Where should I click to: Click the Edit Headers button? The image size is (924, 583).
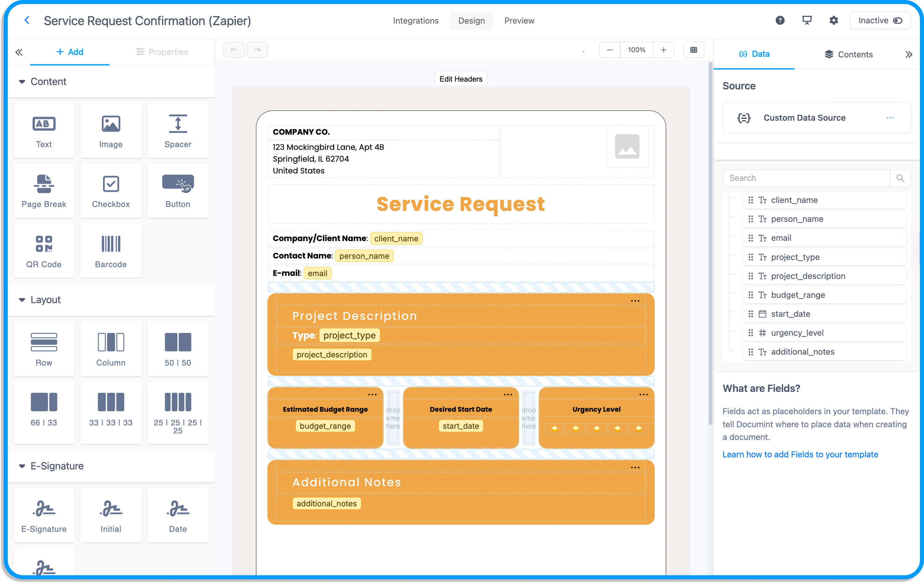point(460,79)
